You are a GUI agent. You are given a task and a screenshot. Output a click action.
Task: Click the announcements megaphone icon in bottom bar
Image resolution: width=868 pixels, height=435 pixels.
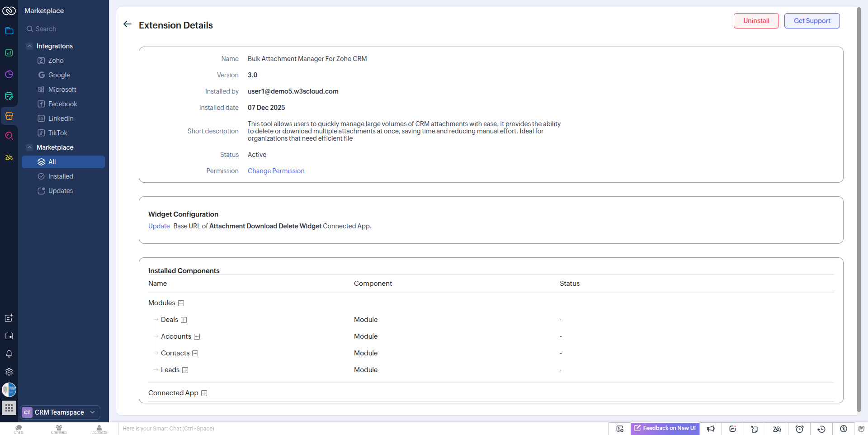(711, 429)
